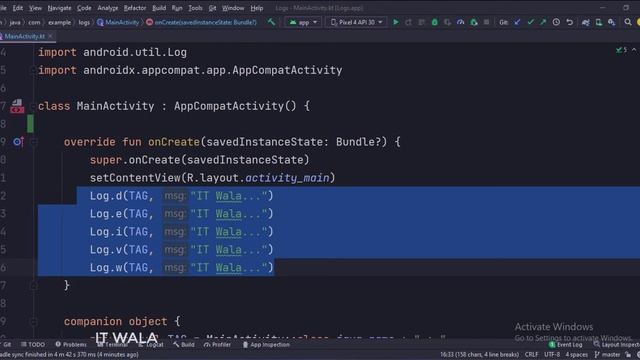This screenshot has height=360, width=640.
Task: Open the Help menu
Action: [256, 8]
